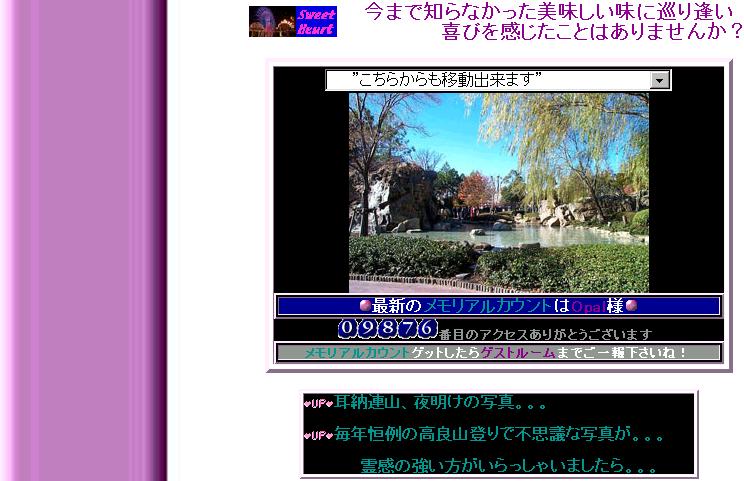The height and width of the screenshot is (481, 744).
Task: Open メモリアルカウント link in the gray bar
Action: click(356, 353)
